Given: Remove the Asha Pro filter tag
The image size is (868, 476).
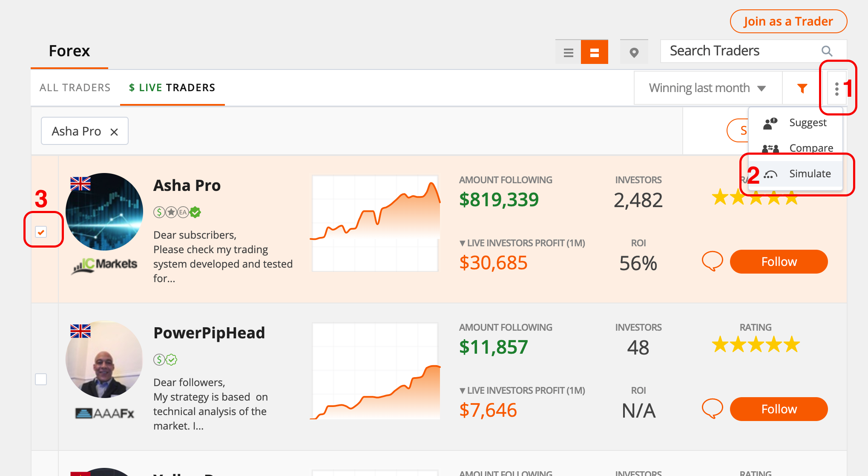Looking at the screenshot, I should coord(114,132).
